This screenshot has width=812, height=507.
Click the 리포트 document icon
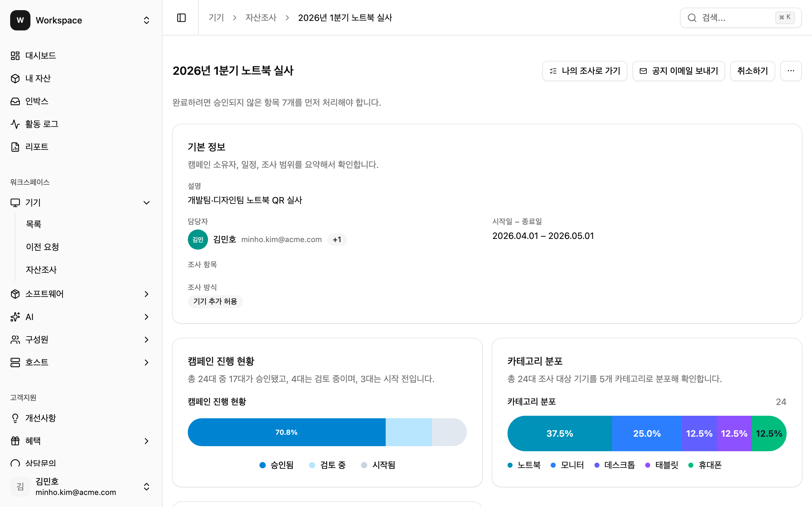click(x=15, y=147)
